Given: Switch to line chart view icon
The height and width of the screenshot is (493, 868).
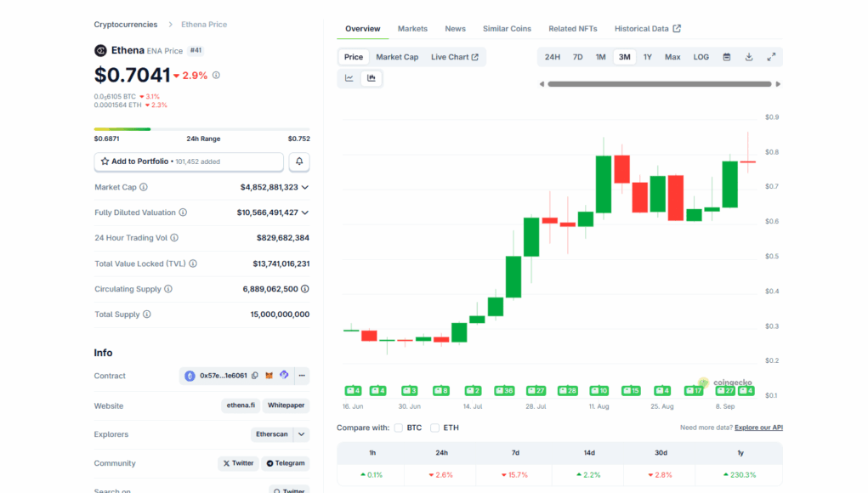Looking at the screenshot, I should (x=349, y=78).
